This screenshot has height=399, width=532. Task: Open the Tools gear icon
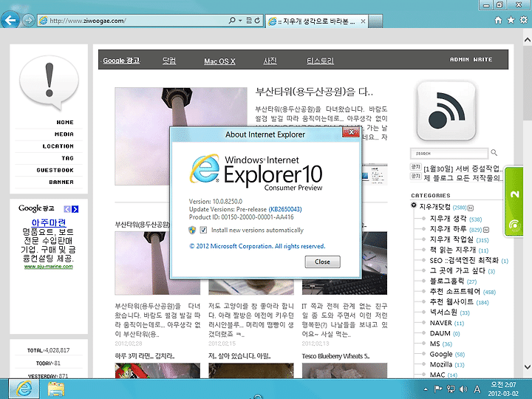(x=524, y=20)
